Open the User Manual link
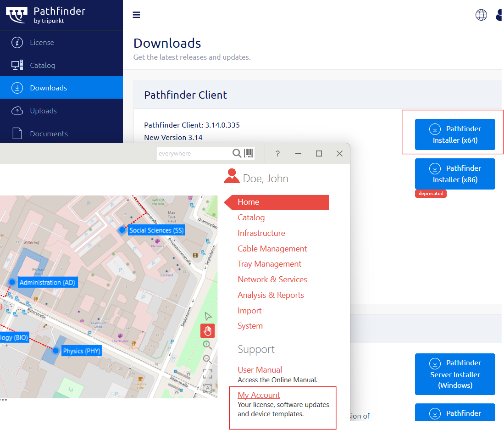 coord(260,370)
